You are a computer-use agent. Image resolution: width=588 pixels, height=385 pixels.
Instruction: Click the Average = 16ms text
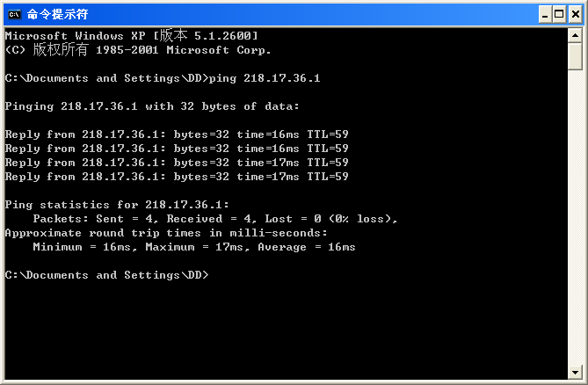click(x=307, y=247)
